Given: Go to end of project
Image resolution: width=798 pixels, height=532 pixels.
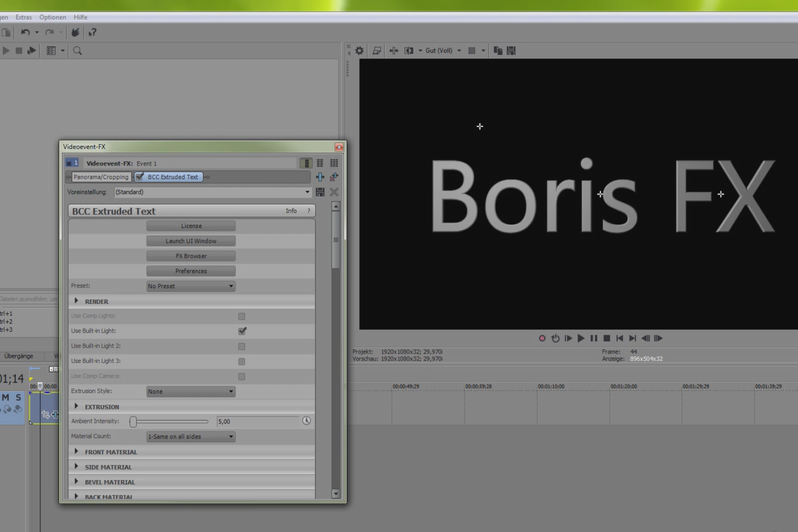Looking at the screenshot, I should click(632, 338).
